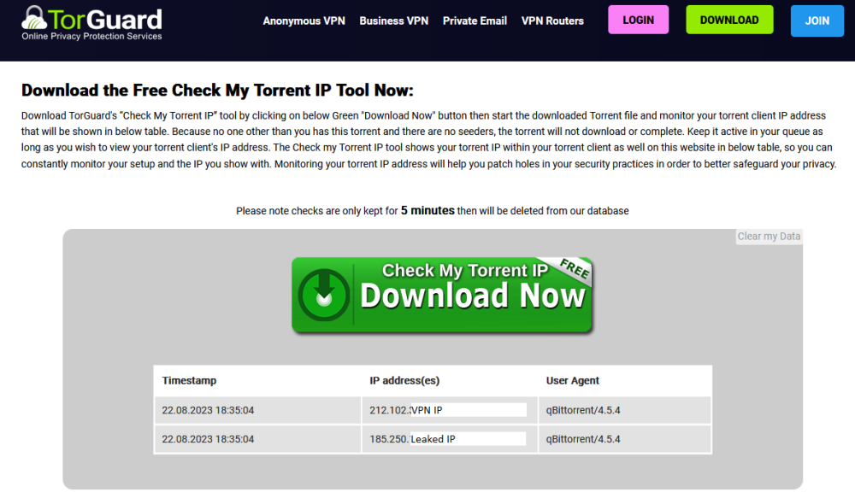855x504 pixels.
Task: Click the pink LOGIN button
Action: tap(638, 21)
